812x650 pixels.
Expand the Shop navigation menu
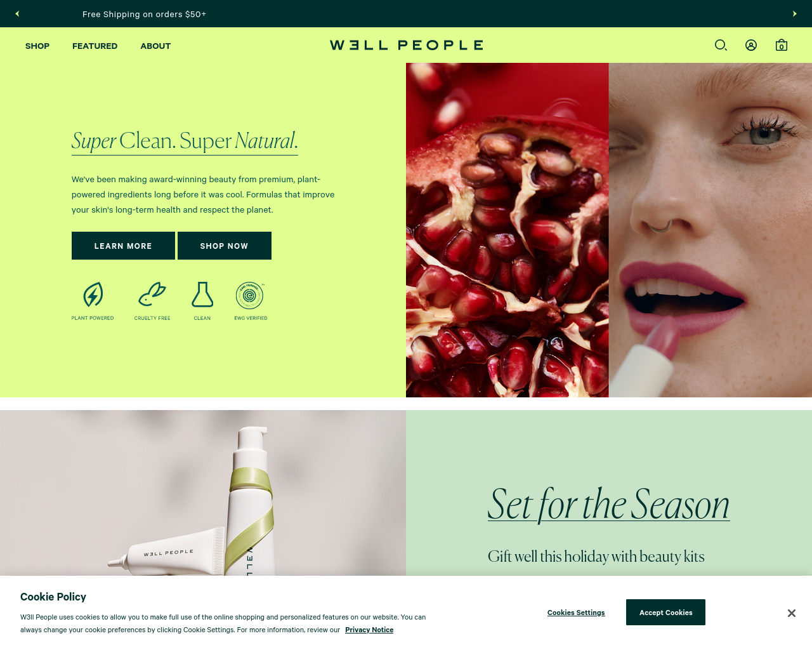click(x=37, y=46)
